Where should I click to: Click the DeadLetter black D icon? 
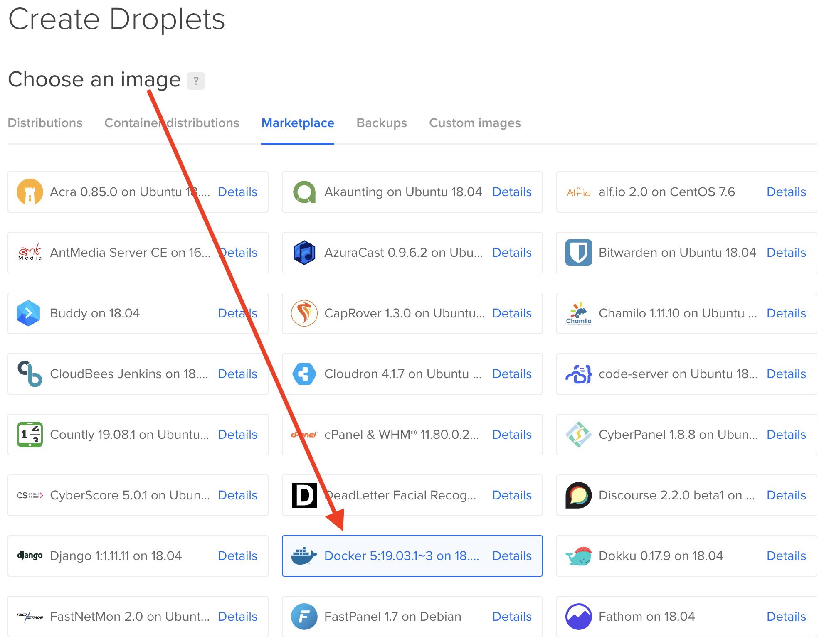pos(304,495)
